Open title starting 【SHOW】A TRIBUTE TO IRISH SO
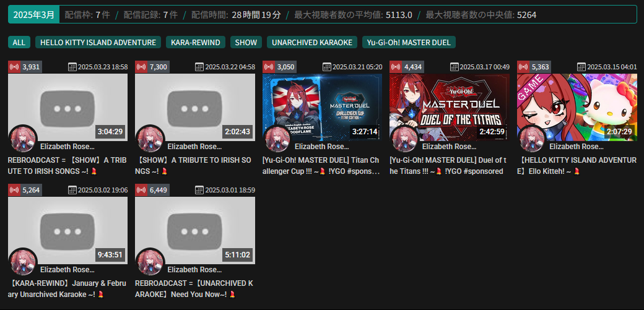This screenshot has height=310, width=644. point(194,165)
